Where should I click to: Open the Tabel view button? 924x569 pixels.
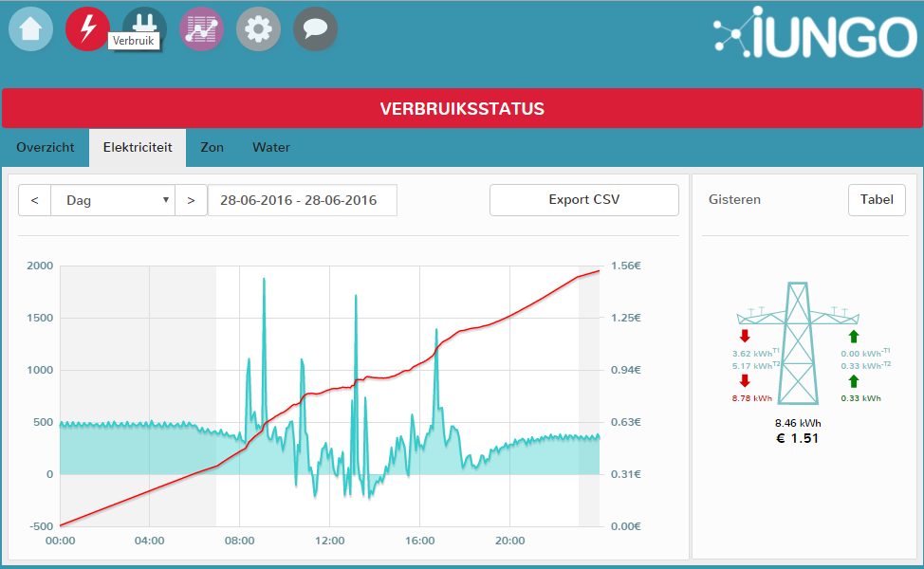[x=877, y=200]
